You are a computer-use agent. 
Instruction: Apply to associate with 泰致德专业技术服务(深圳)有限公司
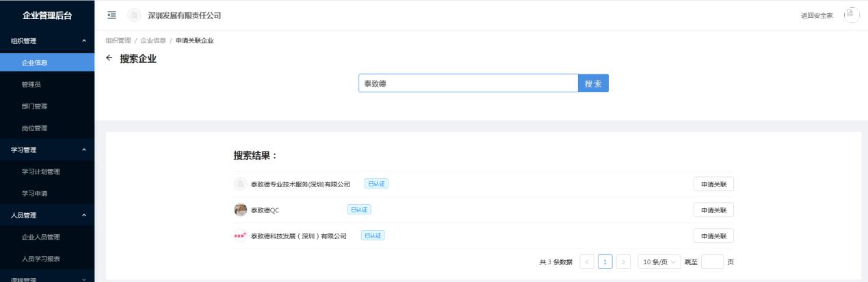tap(713, 184)
